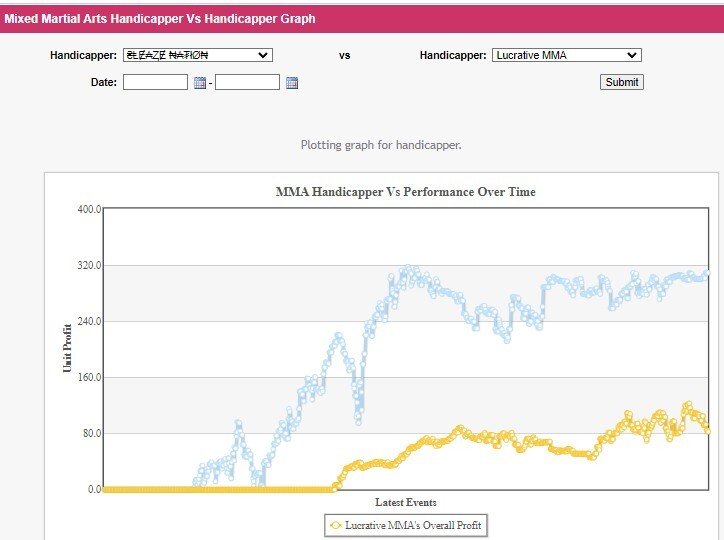Click the last point of the yellow line
This screenshot has width=724, height=540.
707,430
